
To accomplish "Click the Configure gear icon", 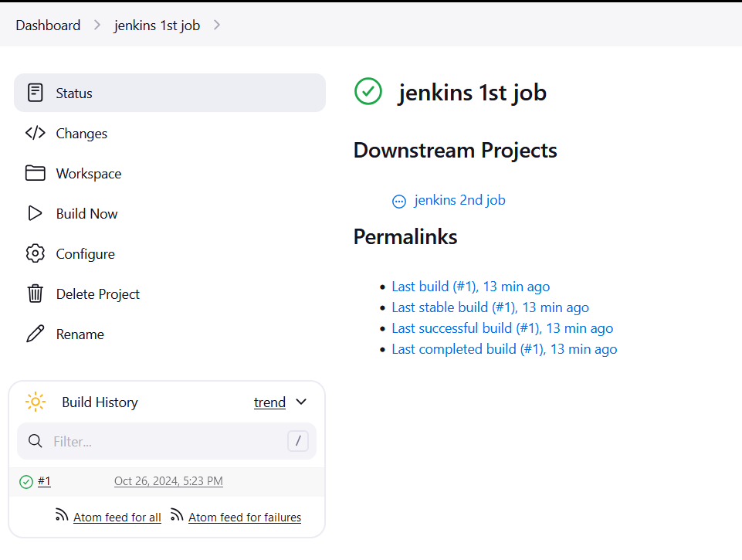I will click(35, 253).
